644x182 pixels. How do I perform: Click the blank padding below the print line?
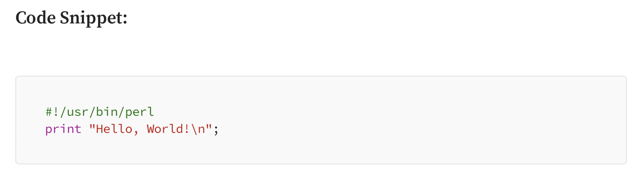(321, 150)
